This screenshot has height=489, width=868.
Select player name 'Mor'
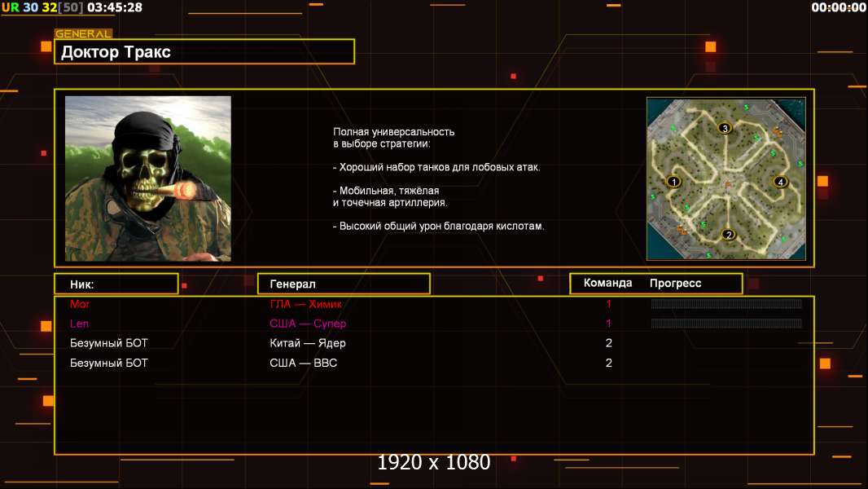point(80,303)
